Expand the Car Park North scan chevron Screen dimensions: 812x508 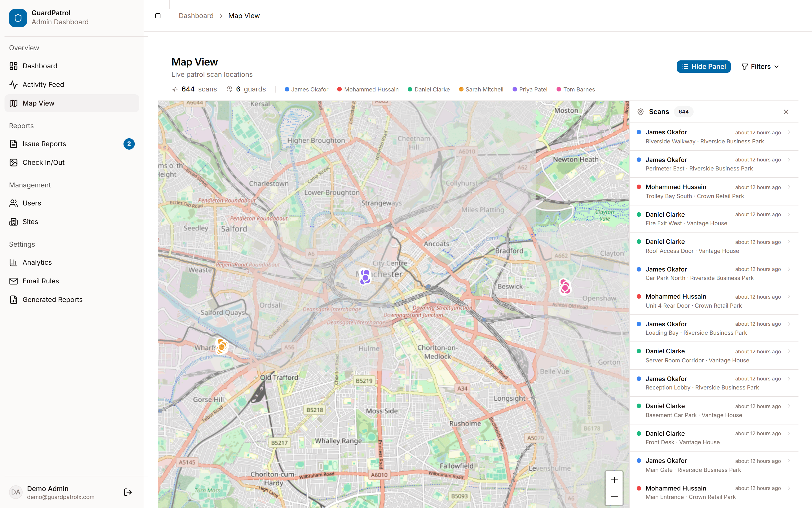click(x=789, y=269)
